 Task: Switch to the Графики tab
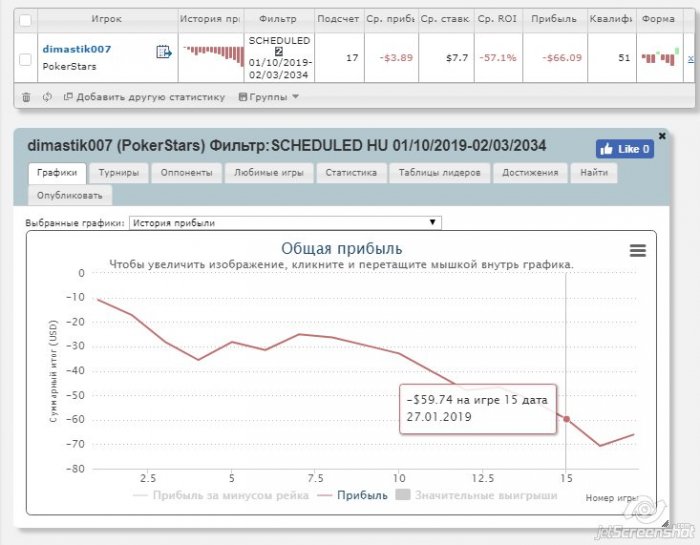pyautogui.click(x=57, y=173)
